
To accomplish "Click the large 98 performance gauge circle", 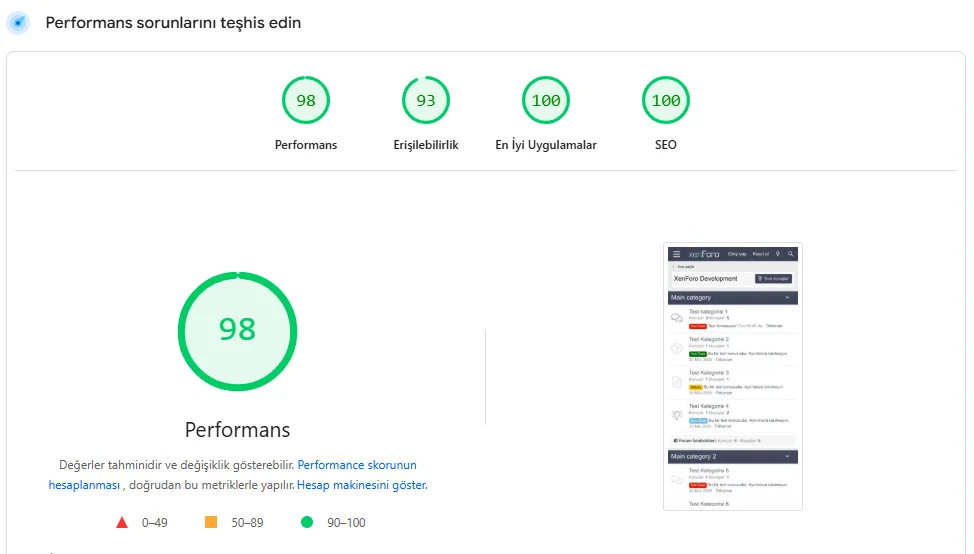I will pos(237,330).
